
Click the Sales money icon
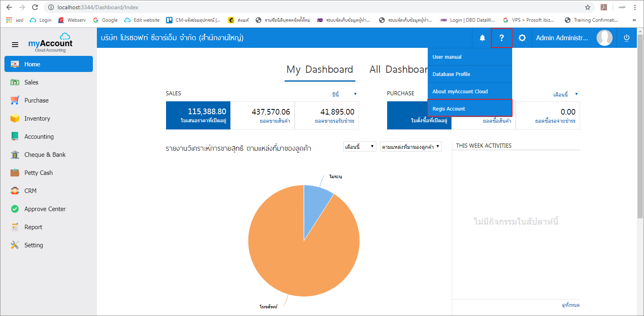pyautogui.click(x=15, y=82)
